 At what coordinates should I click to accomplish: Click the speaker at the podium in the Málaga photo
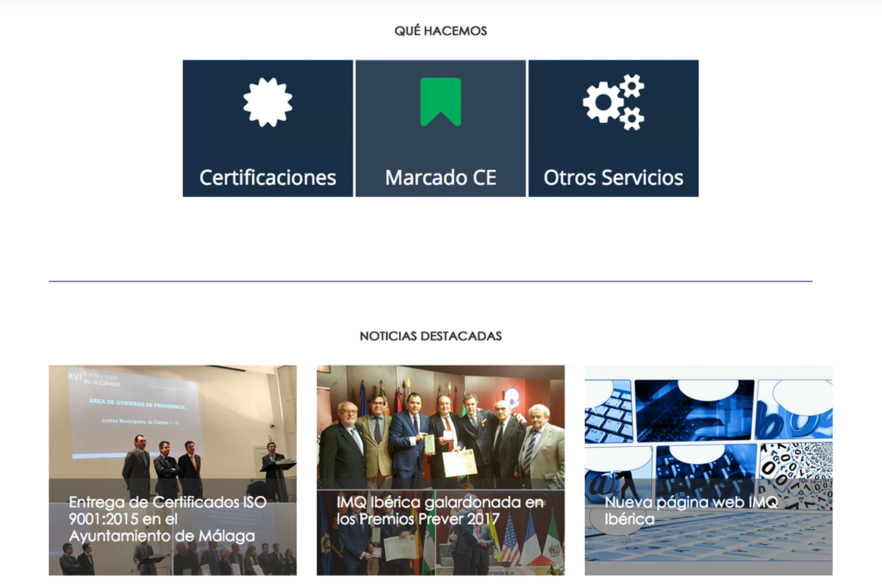click(x=273, y=459)
